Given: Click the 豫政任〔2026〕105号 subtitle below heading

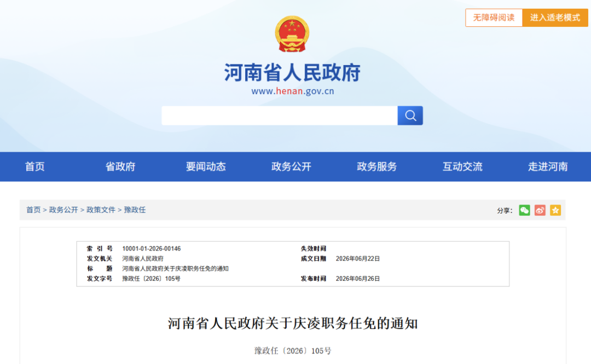Looking at the screenshot, I should click(292, 351).
